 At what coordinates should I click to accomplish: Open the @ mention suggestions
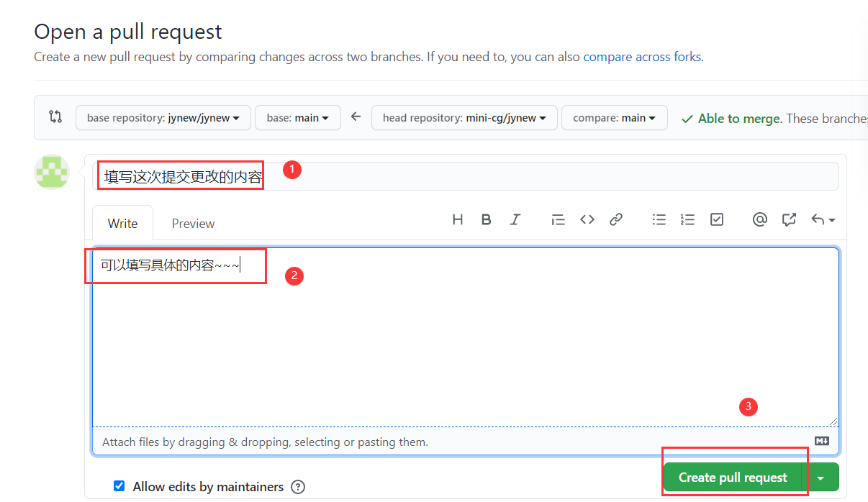(760, 219)
